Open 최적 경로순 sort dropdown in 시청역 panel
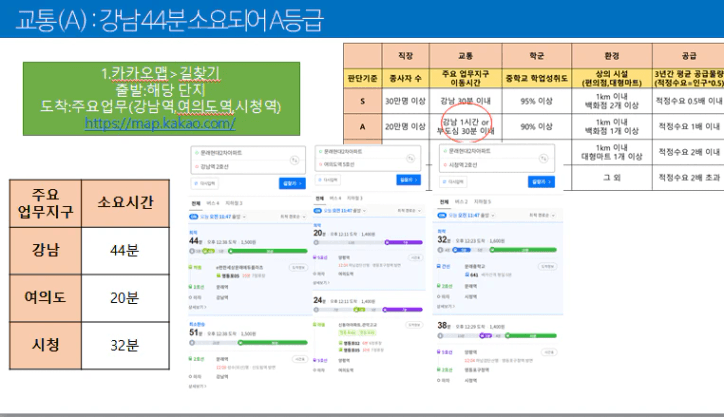724x417 pixels. 542,215
